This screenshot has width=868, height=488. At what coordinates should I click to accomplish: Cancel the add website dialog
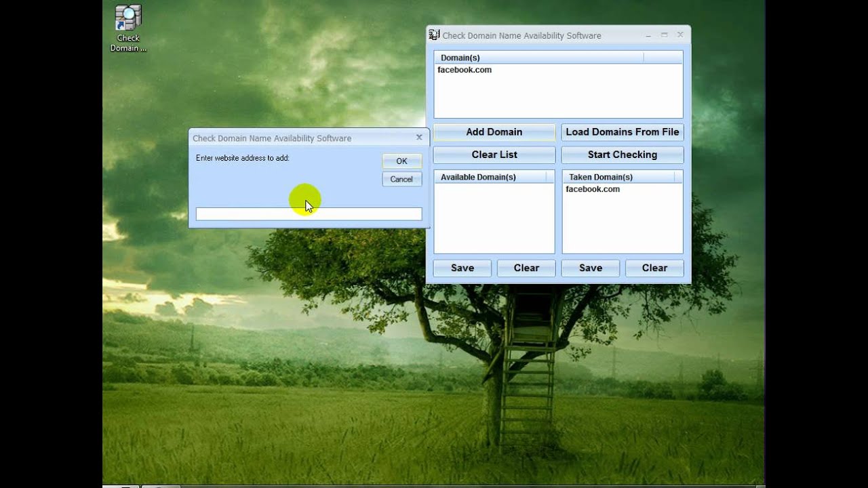401,180
